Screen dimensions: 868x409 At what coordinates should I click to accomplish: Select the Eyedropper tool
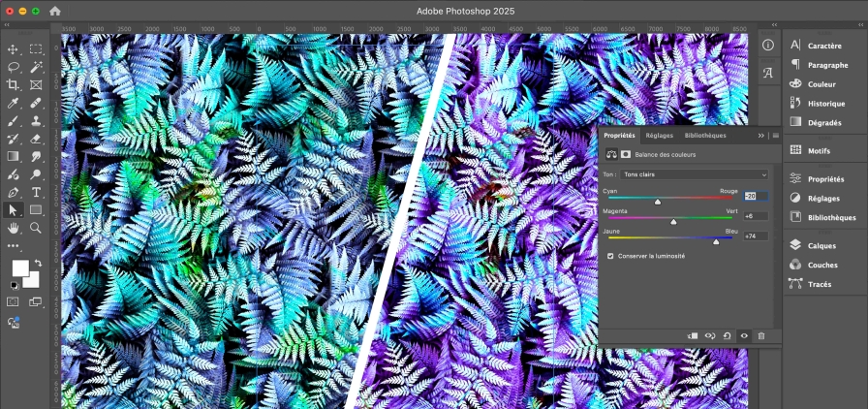(x=13, y=103)
